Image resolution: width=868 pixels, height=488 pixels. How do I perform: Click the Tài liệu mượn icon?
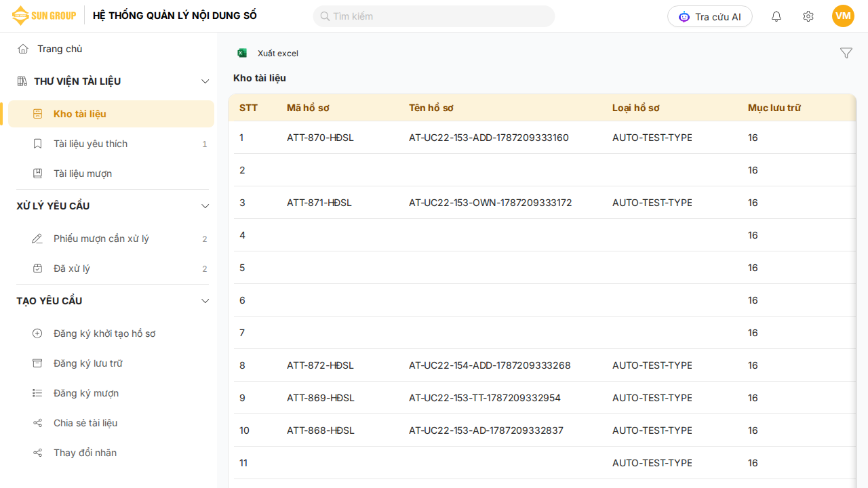click(x=38, y=174)
